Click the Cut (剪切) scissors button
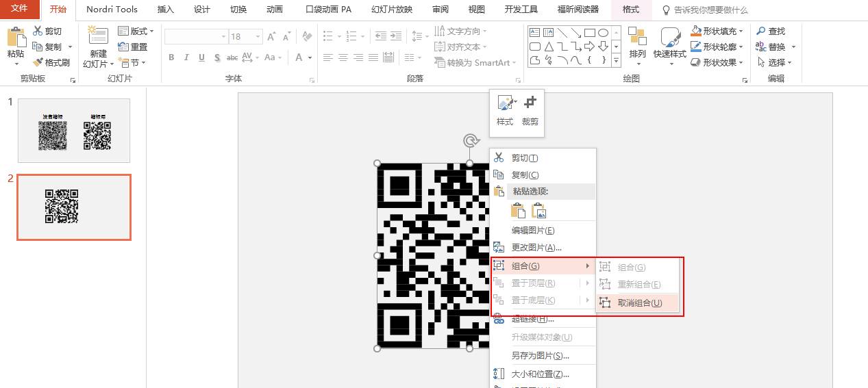868x388 pixels. click(x=47, y=31)
